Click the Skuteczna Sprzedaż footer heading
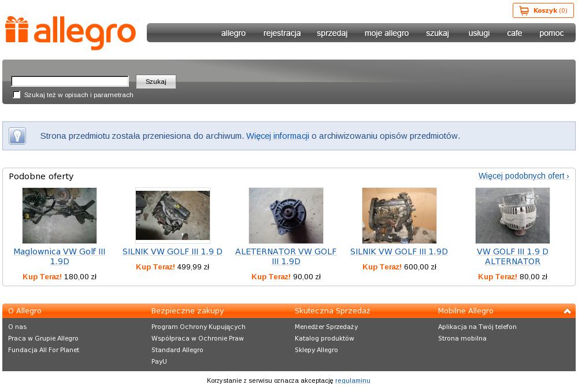Screen dimensions: 578x392 332,311
